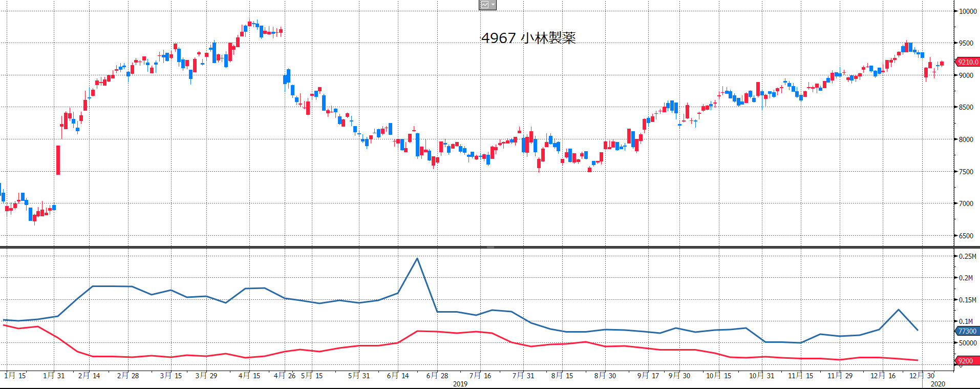Click the red 9210.0 last price tag
Image resolution: width=980 pixels, height=389 pixels.
click(967, 62)
